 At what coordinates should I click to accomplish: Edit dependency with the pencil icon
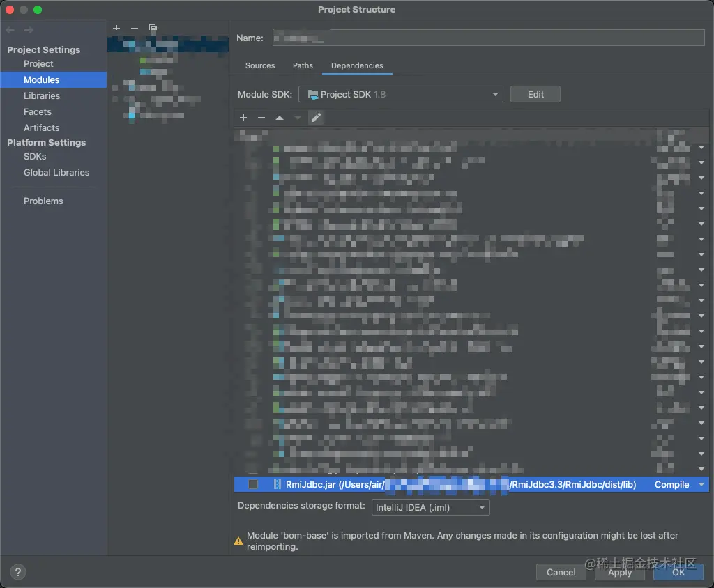click(x=316, y=118)
